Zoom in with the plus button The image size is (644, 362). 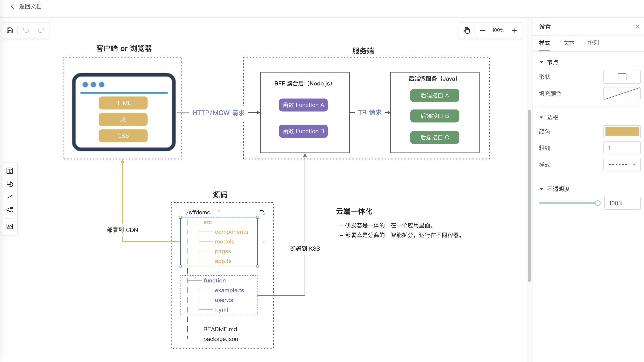click(514, 30)
